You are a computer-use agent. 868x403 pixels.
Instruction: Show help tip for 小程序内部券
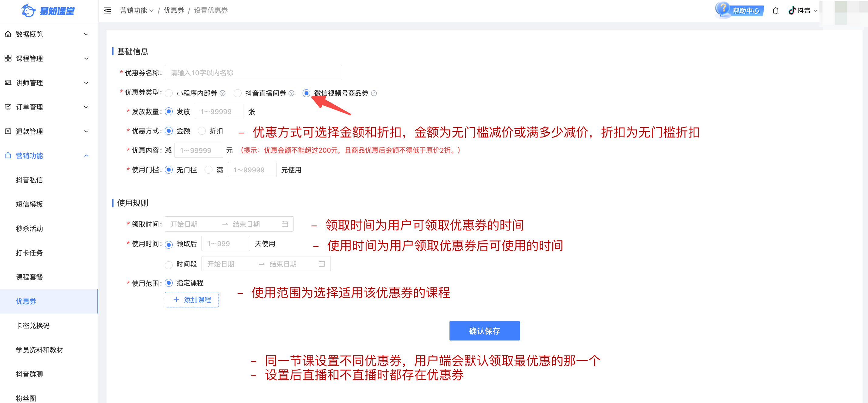222,93
